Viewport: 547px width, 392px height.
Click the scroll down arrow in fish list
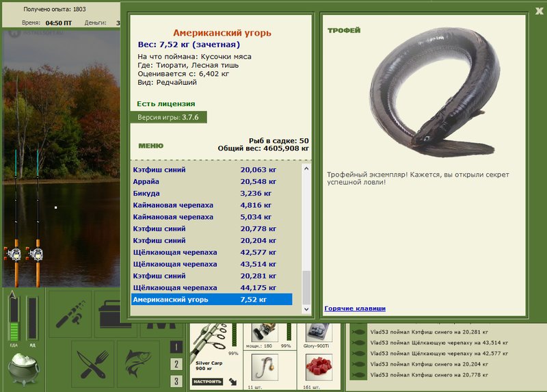(x=306, y=309)
